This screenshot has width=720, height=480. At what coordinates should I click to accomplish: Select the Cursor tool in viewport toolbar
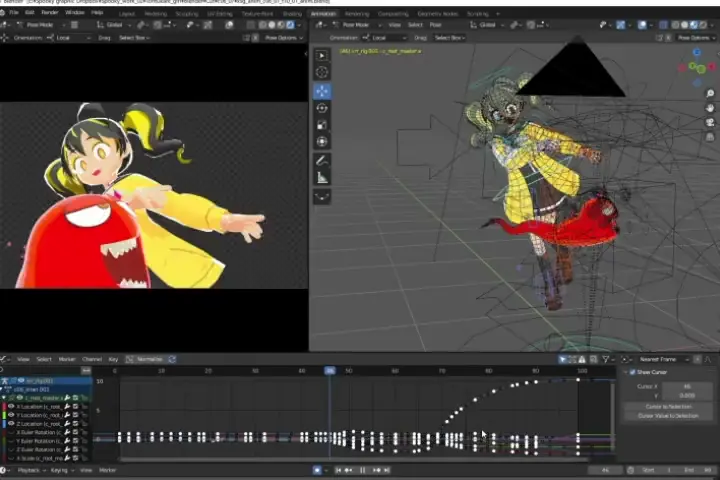click(322, 72)
